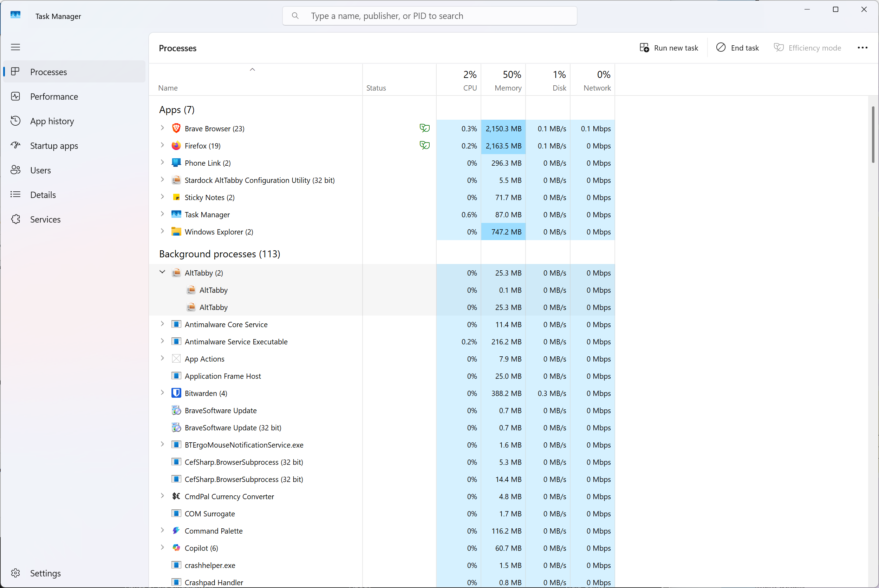The width and height of the screenshot is (879, 588).
Task: Open Task Manager Settings
Action: click(74, 573)
